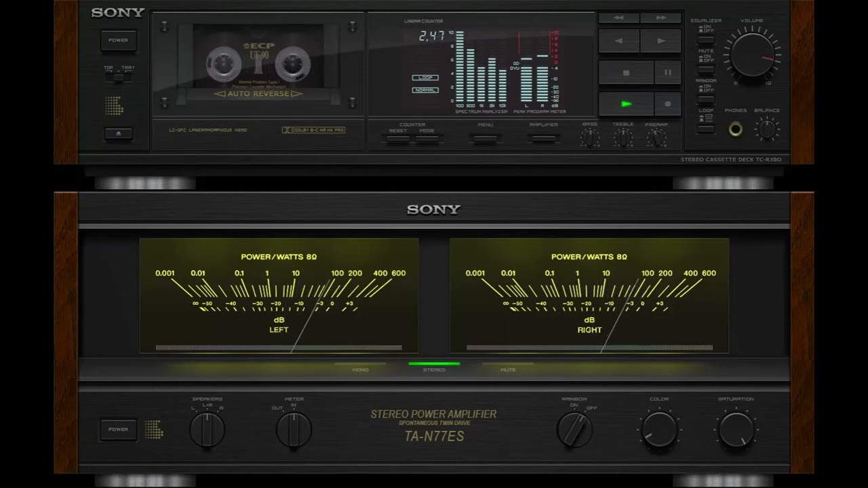Click the TA-N77ES model label
The height and width of the screenshot is (488, 868).
click(434, 436)
